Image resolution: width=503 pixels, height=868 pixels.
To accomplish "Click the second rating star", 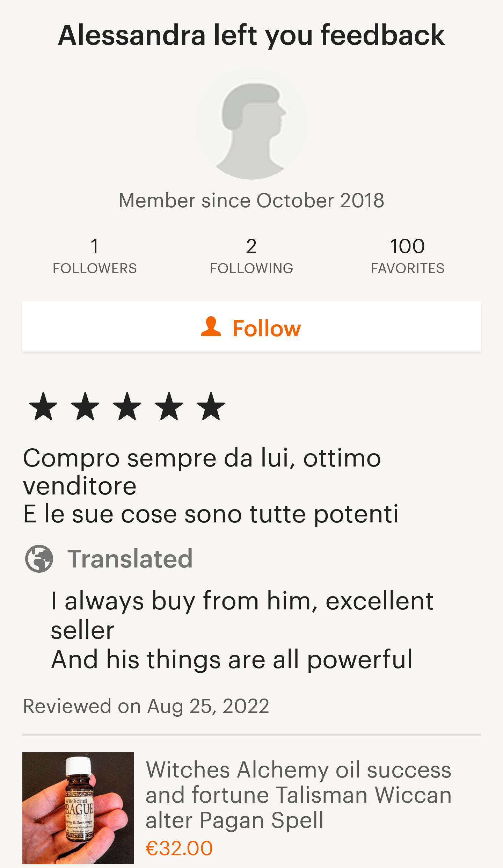I will [85, 406].
